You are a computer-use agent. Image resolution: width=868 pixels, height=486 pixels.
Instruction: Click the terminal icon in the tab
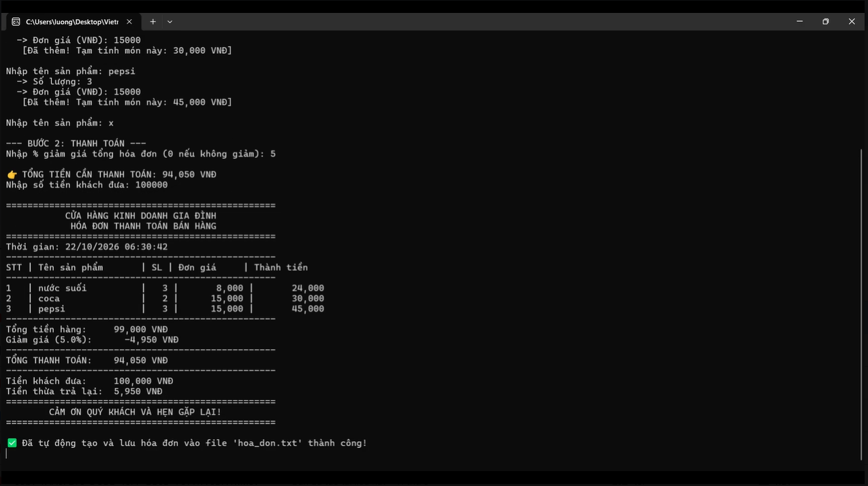(x=16, y=22)
